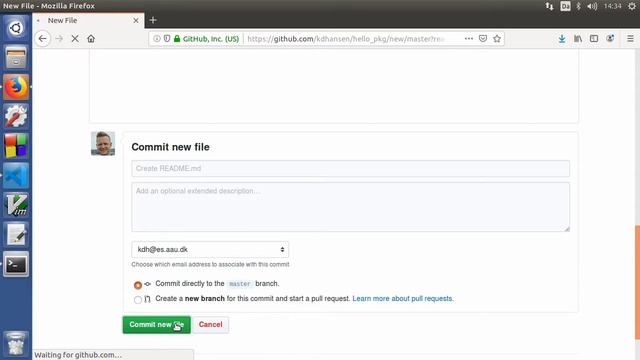Launch Vim from the dock
Viewport: 640px width, 360px height.
click(x=16, y=205)
